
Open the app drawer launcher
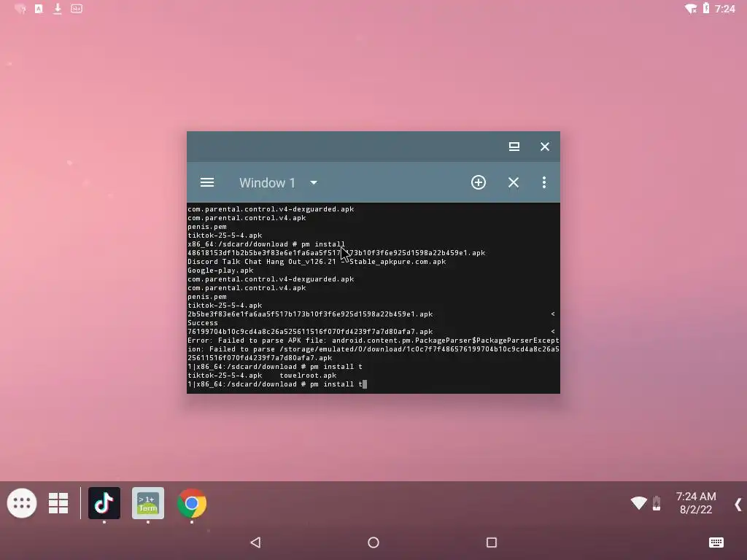point(22,503)
